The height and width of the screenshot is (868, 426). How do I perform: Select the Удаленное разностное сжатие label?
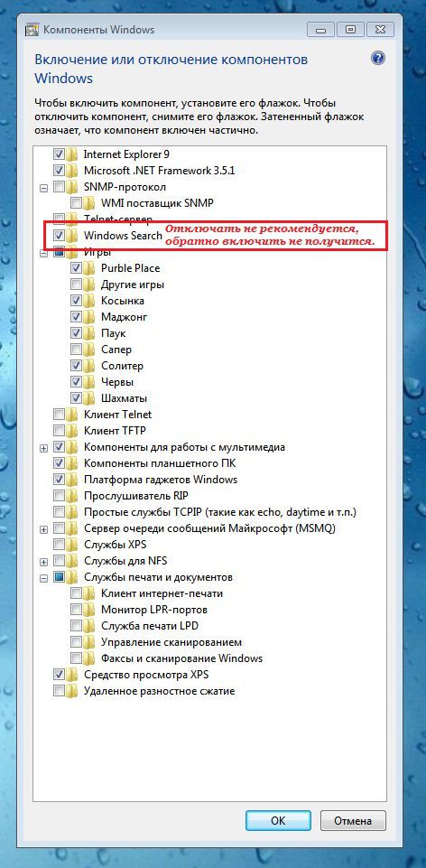pyautogui.click(x=160, y=691)
